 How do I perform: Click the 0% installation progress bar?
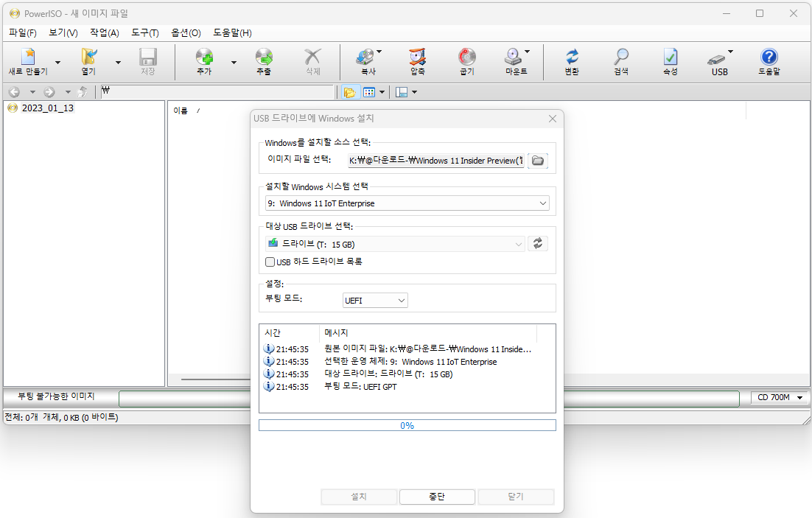pyautogui.click(x=407, y=425)
